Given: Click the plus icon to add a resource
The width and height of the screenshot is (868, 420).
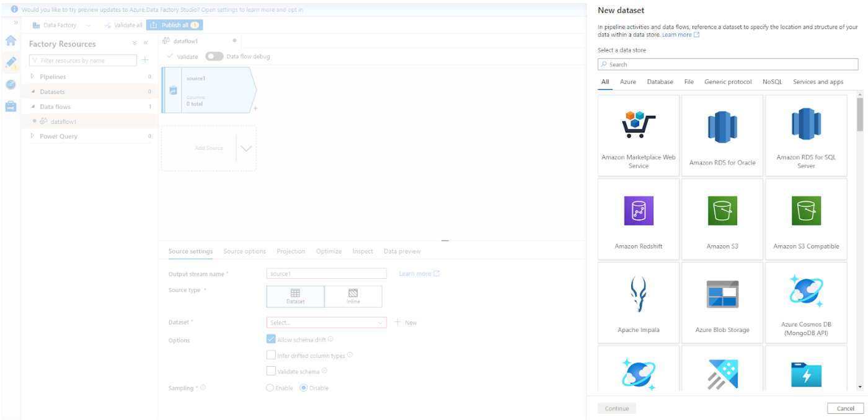Looking at the screenshot, I should coord(145,60).
